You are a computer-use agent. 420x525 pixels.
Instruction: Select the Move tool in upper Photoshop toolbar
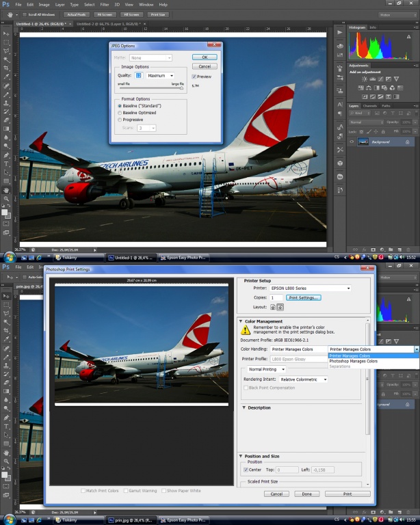(6, 33)
